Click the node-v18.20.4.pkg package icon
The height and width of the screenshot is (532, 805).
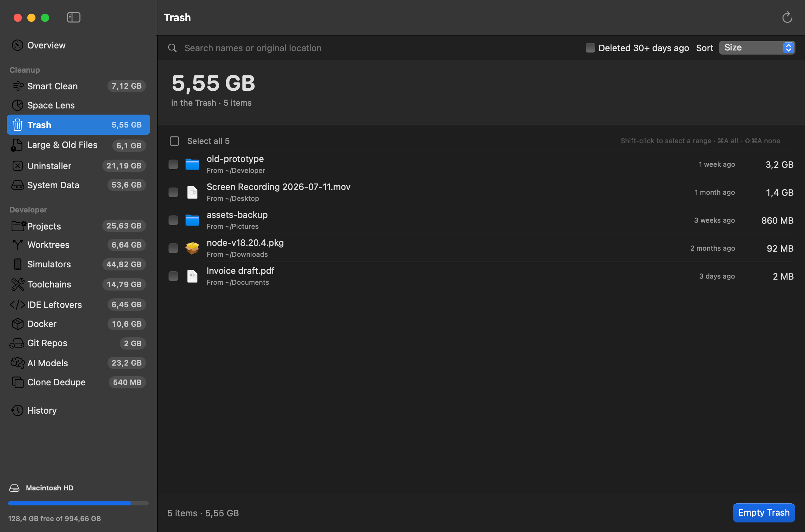pyautogui.click(x=192, y=248)
